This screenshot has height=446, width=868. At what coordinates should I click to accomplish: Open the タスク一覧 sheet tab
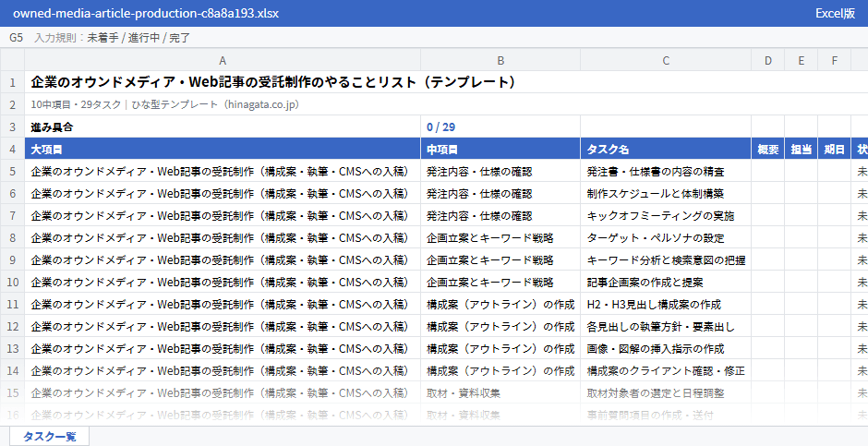(49, 436)
